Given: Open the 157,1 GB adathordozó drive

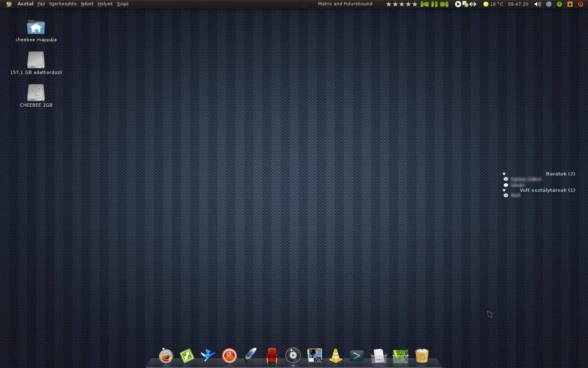Looking at the screenshot, I should pyautogui.click(x=36, y=63).
